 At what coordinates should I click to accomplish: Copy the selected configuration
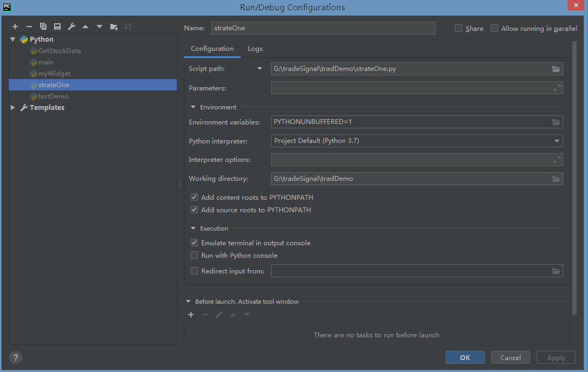tap(43, 27)
